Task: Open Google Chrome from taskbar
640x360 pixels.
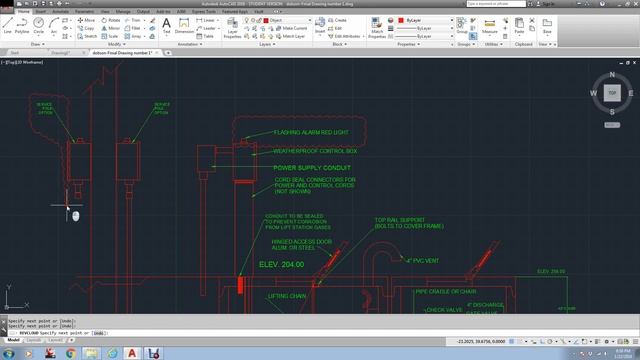Action: click(71, 353)
